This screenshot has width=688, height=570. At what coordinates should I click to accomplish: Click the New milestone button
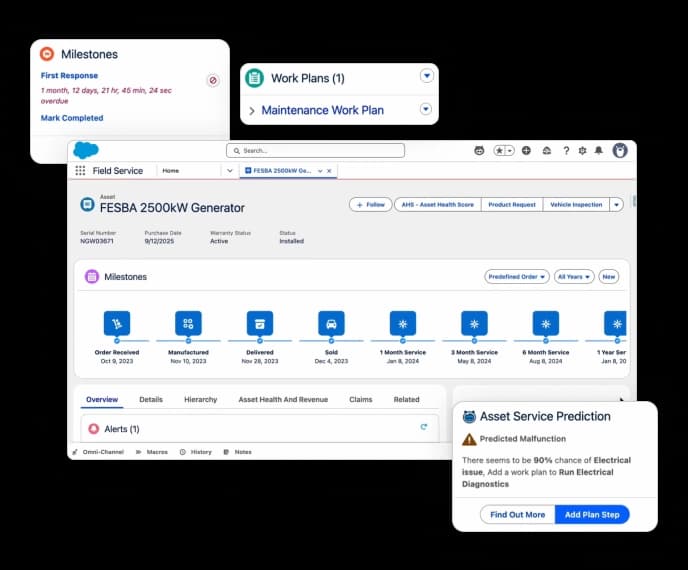(x=609, y=276)
